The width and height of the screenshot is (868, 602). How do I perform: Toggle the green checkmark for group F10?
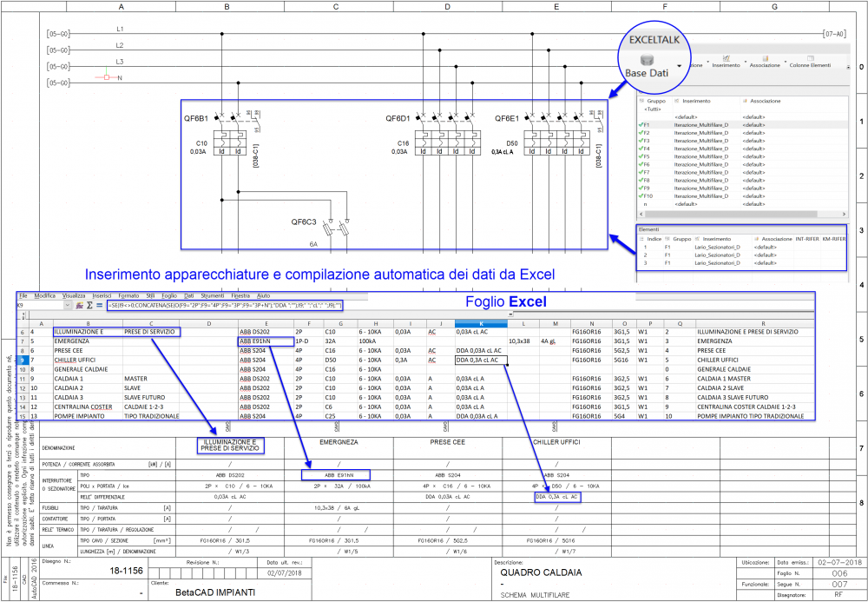(x=641, y=196)
